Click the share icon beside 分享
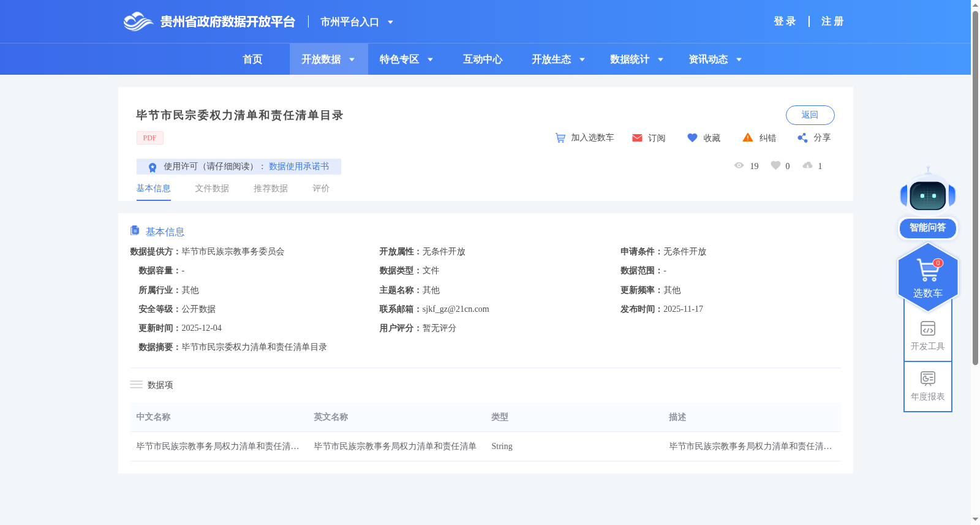The width and height of the screenshot is (980, 525). [x=802, y=138]
